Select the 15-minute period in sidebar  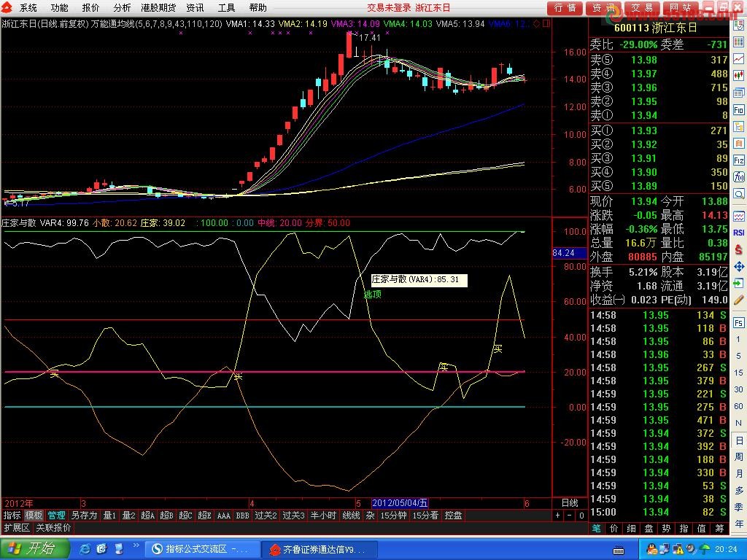click(739, 373)
